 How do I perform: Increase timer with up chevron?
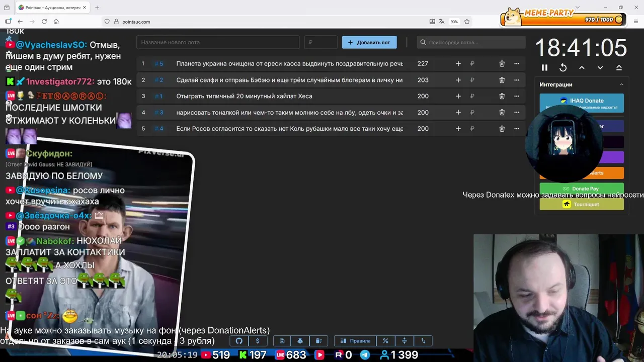[582, 67]
